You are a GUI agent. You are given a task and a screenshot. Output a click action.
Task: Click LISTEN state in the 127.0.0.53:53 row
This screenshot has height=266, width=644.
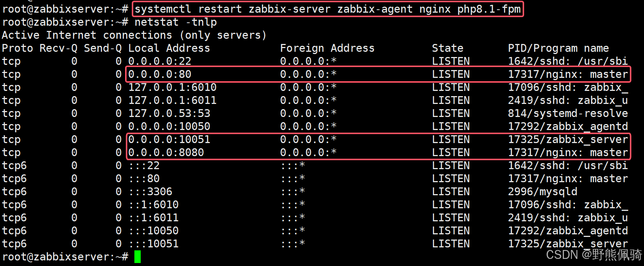(x=451, y=113)
